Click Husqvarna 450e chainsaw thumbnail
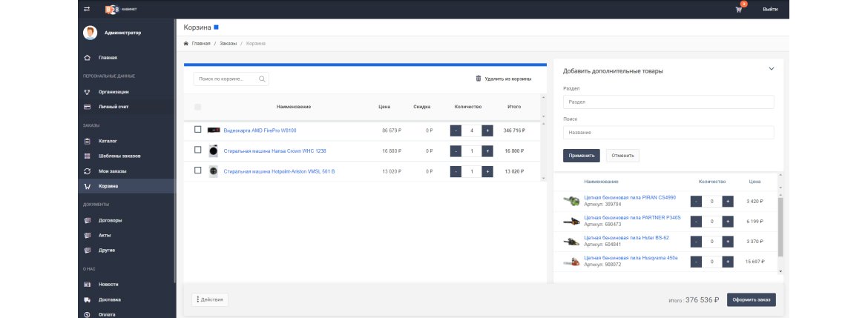Screen dimensions: 868x318 572,262
